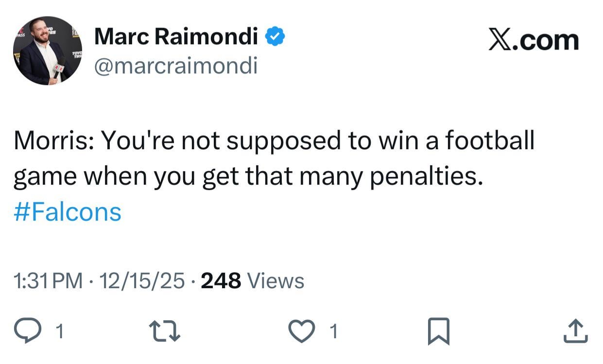Open the #Falcons hashtag link

66,211
